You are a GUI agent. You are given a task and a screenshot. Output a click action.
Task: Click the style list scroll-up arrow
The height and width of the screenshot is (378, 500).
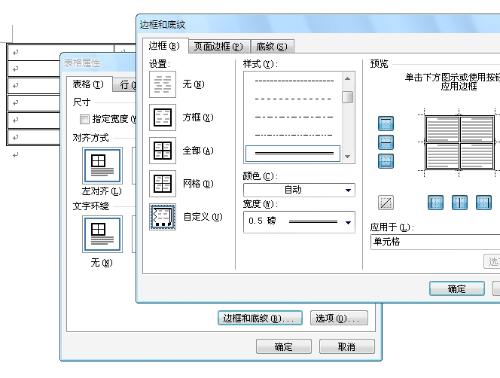[347, 79]
